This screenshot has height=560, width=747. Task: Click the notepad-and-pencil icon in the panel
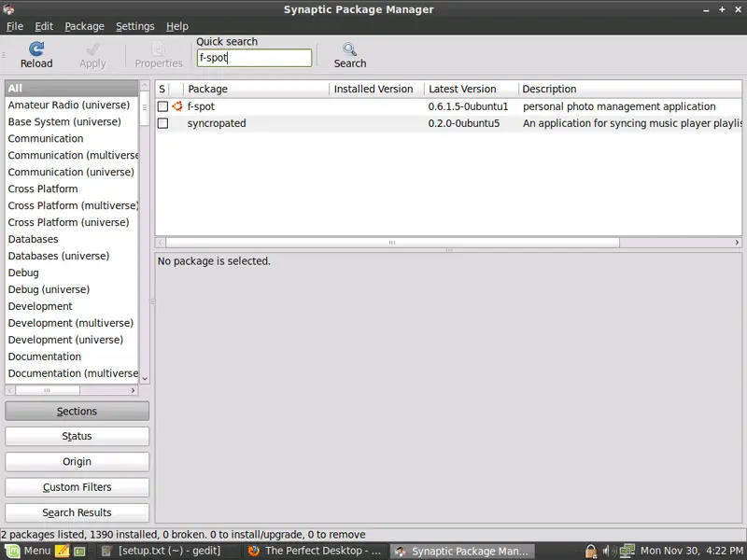tap(62, 551)
